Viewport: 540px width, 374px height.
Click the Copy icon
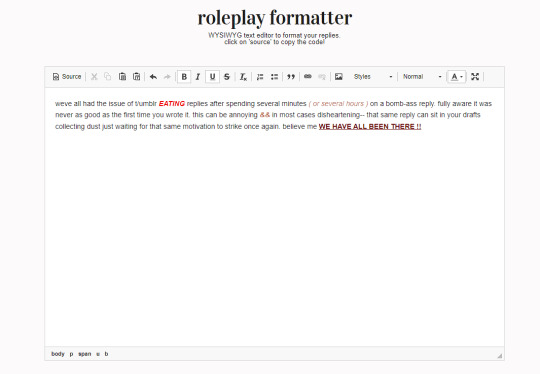tap(108, 76)
